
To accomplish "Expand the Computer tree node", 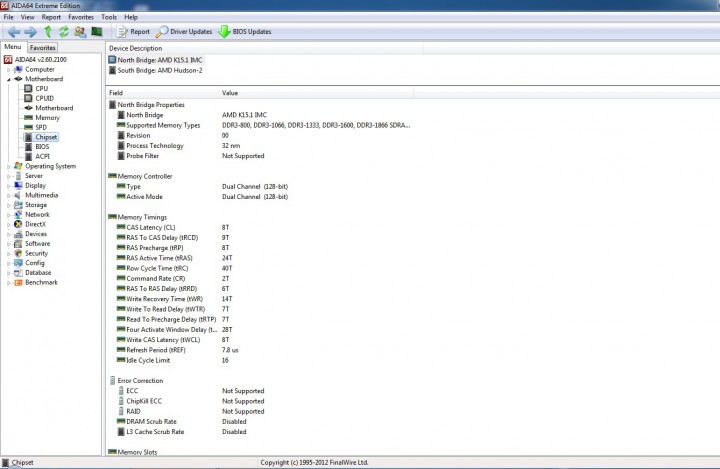I will [8, 70].
